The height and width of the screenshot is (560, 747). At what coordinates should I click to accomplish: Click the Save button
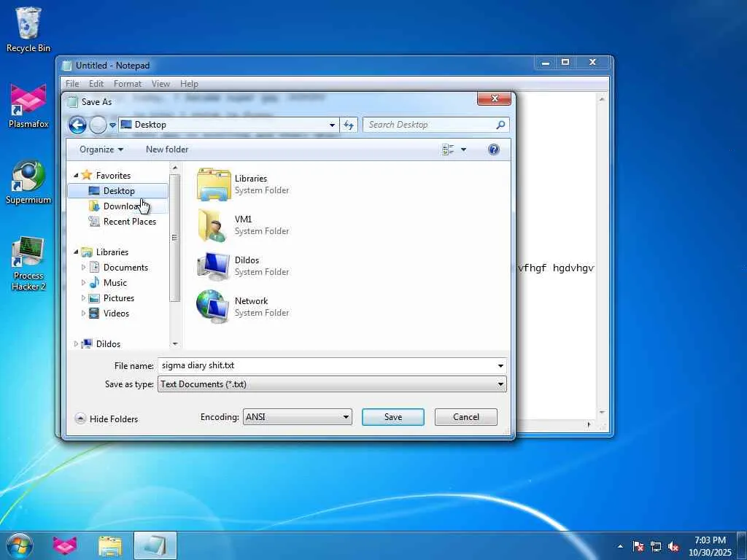393,416
